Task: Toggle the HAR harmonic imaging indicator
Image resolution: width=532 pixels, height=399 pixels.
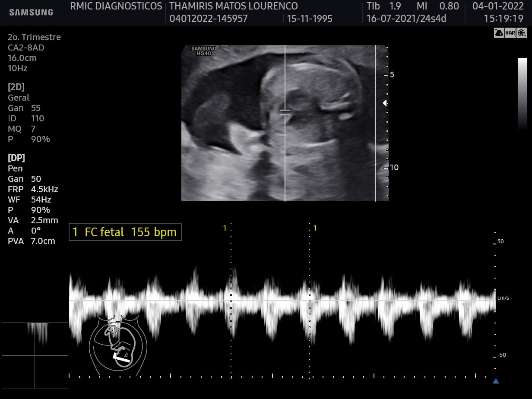Action: tap(510, 33)
